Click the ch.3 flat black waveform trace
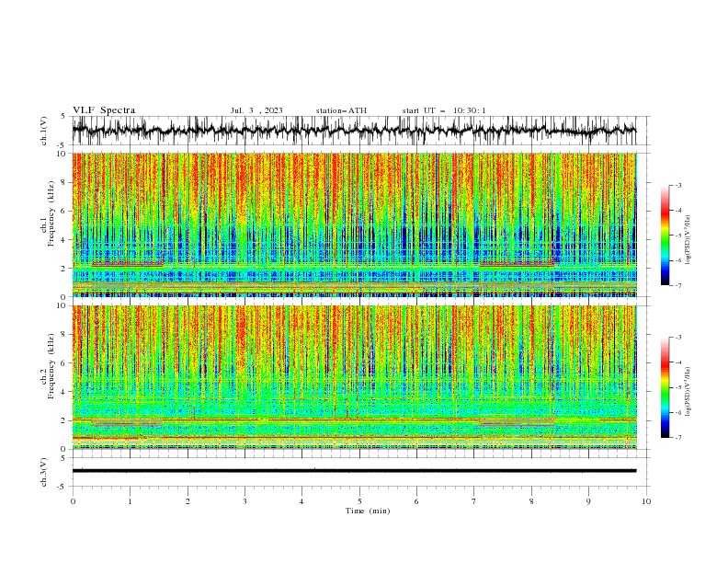 354,471
